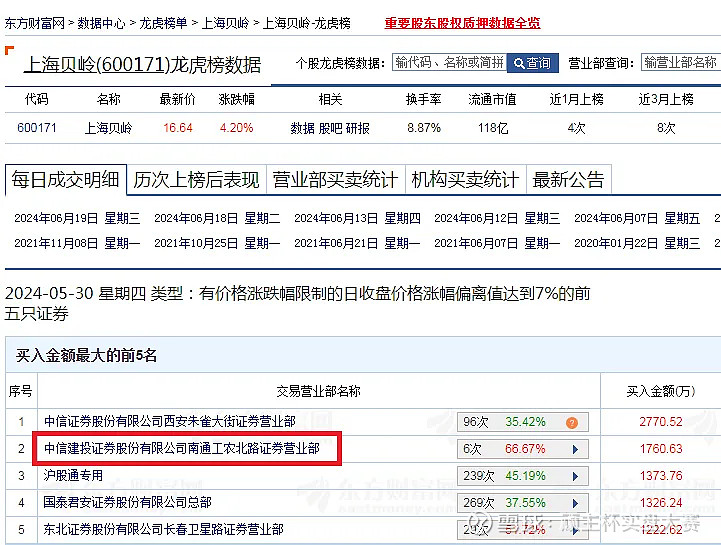Click the latest price value 16.64
Screen dimensions: 721x545
click(177, 128)
